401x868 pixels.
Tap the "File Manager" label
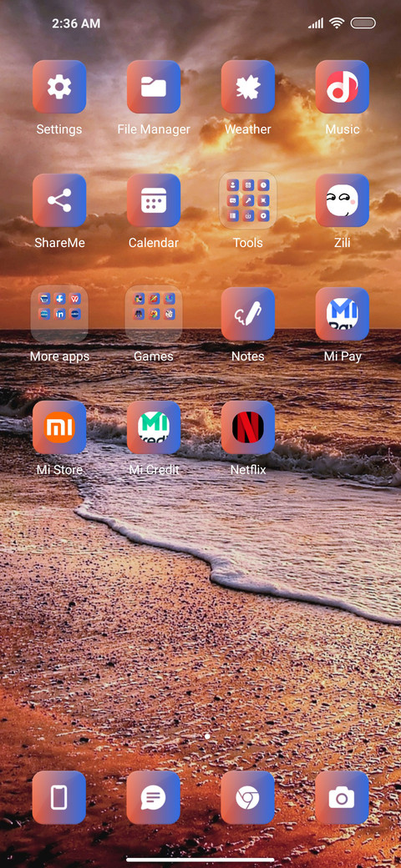(x=154, y=129)
